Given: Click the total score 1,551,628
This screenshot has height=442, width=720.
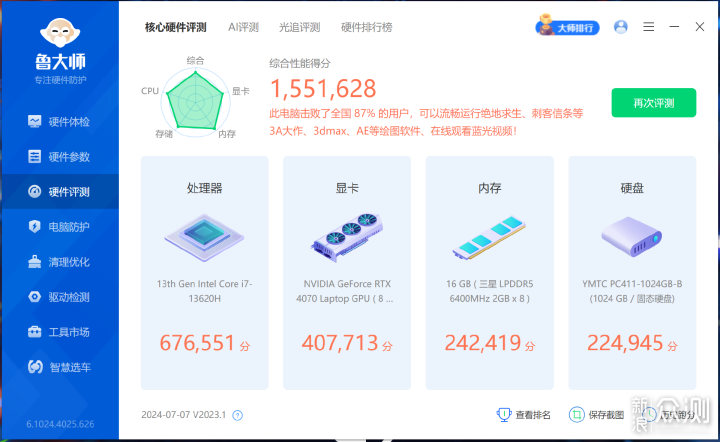Looking at the screenshot, I should point(323,89).
